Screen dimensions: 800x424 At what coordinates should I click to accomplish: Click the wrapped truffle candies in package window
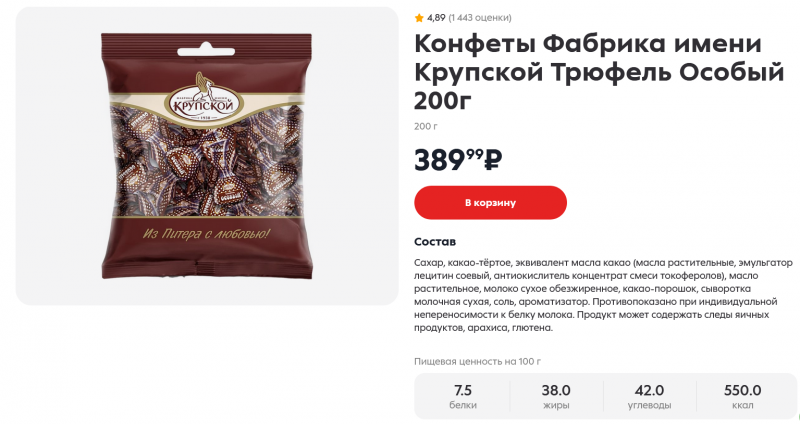(207, 161)
